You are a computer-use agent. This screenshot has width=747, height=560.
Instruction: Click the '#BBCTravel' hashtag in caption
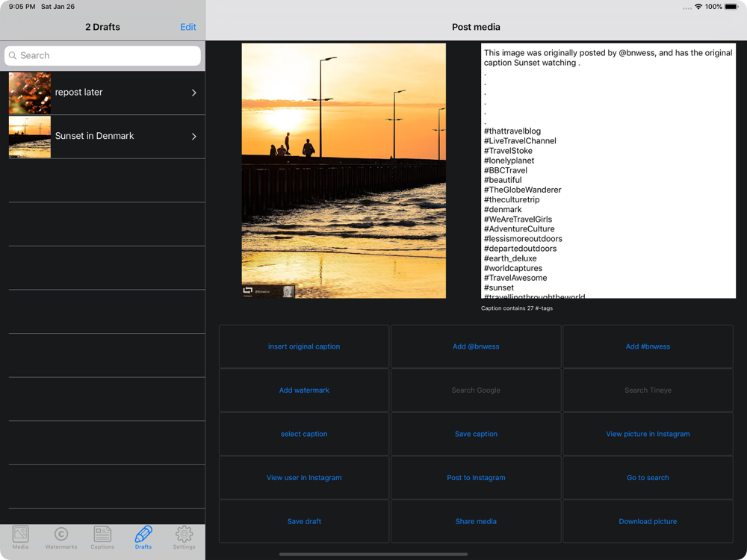(506, 170)
